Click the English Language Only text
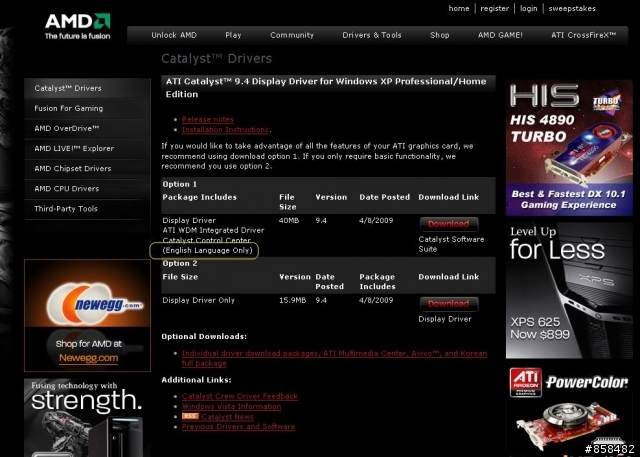 coord(207,250)
